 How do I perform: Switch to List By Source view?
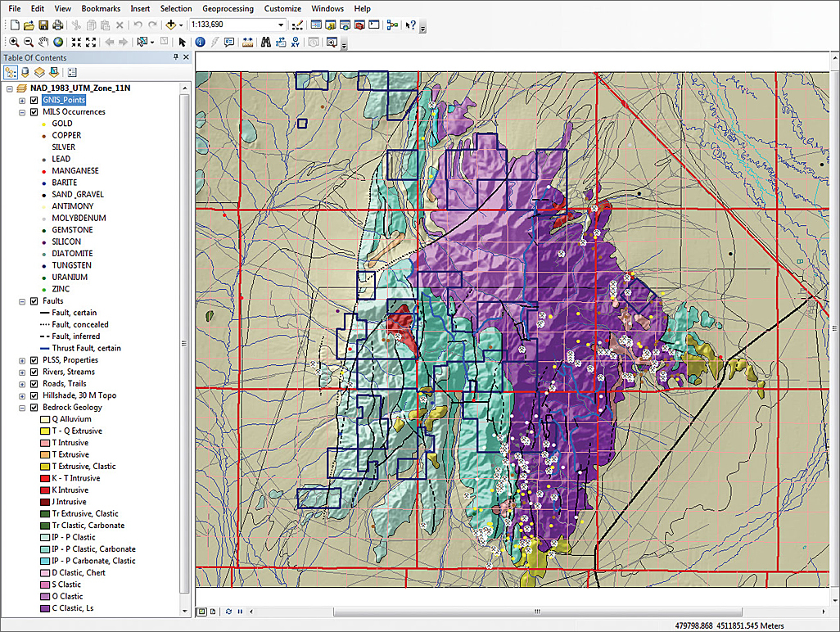25,72
